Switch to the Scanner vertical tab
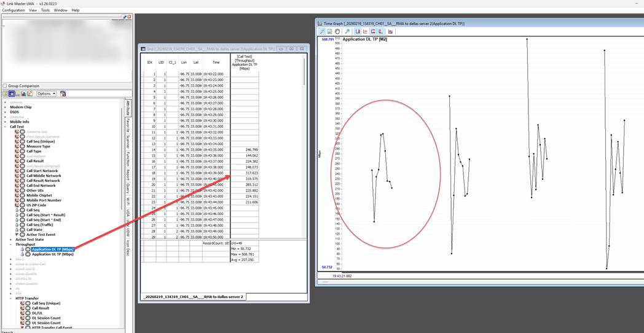Viewport: 644px width, 333px height. (x=128, y=141)
